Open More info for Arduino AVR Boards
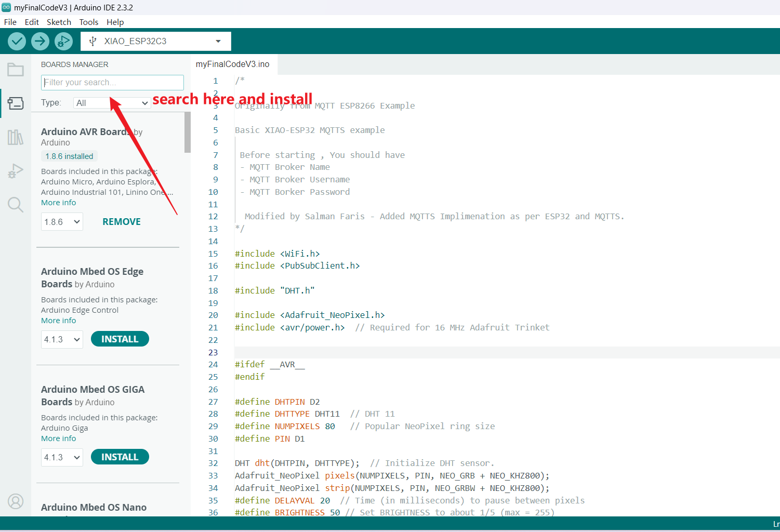Screen dimensions: 780x532 click(59, 203)
